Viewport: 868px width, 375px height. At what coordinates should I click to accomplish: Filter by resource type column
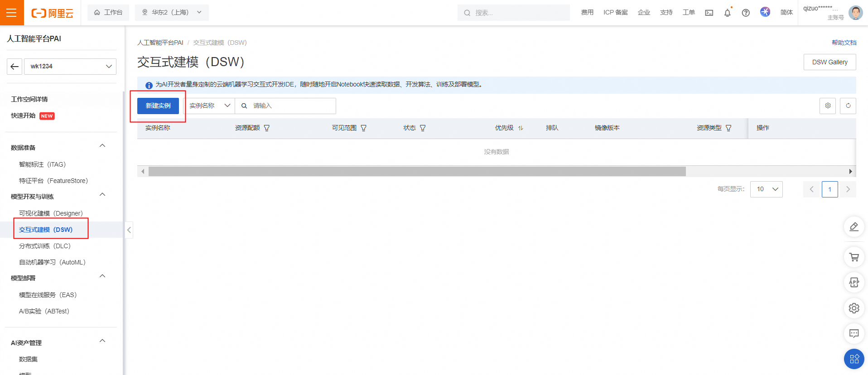click(728, 128)
